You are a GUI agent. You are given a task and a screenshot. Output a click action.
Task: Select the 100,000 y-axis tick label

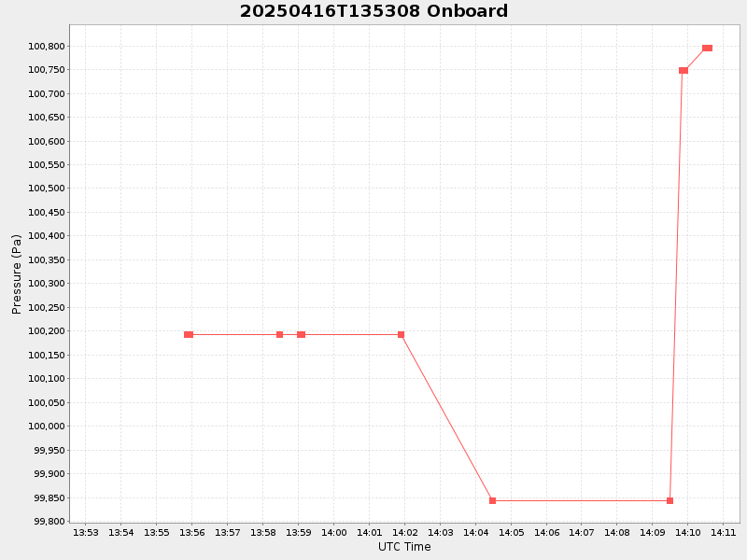(x=46, y=427)
